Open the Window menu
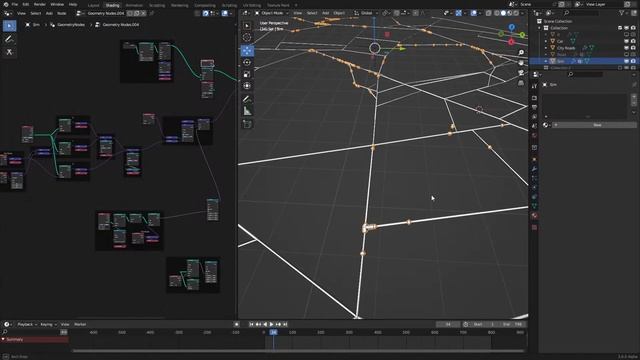The height and width of the screenshot is (360, 640). 57,4
